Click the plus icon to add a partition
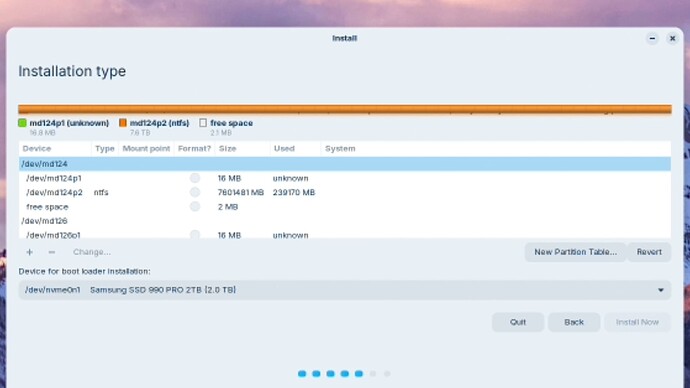Screen dimensions: 690x388 click(x=29, y=252)
